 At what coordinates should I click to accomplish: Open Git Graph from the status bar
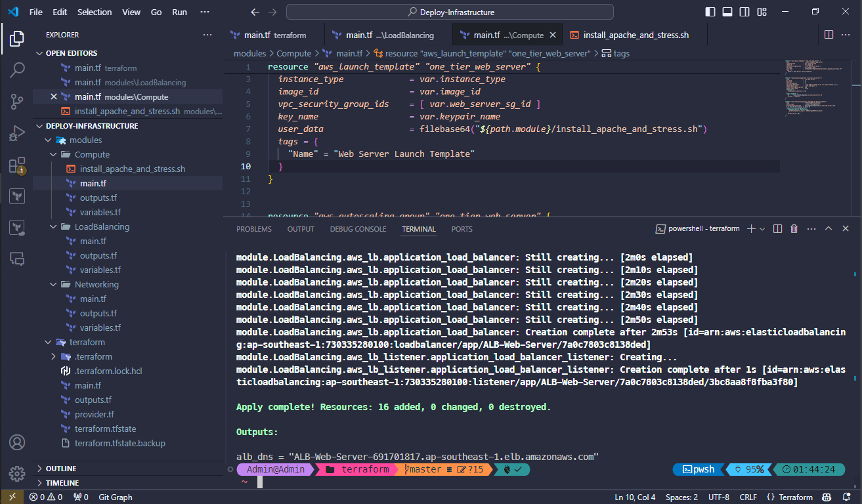point(116,497)
